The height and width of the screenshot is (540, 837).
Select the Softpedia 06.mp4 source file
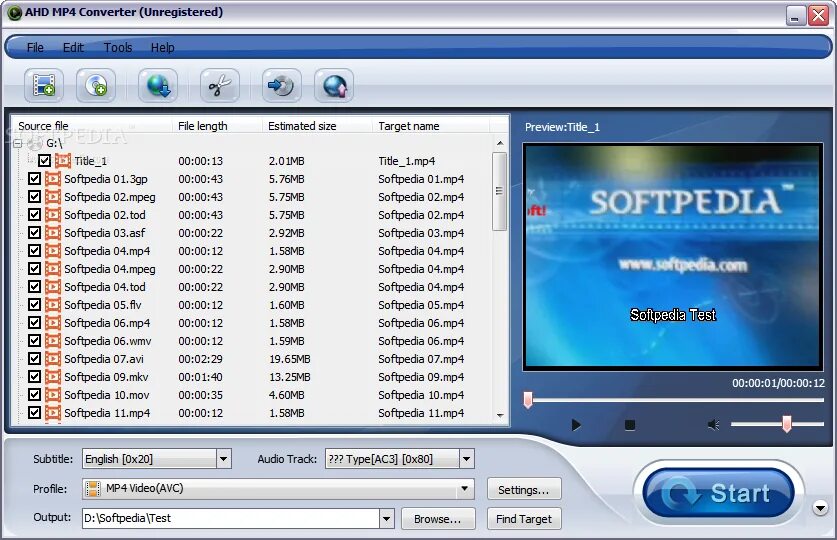[107, 323]
